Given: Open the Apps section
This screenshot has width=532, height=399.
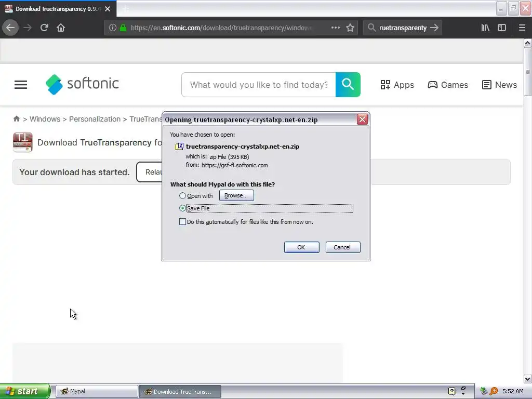Looking at the screenshot, I should point(397,85).
